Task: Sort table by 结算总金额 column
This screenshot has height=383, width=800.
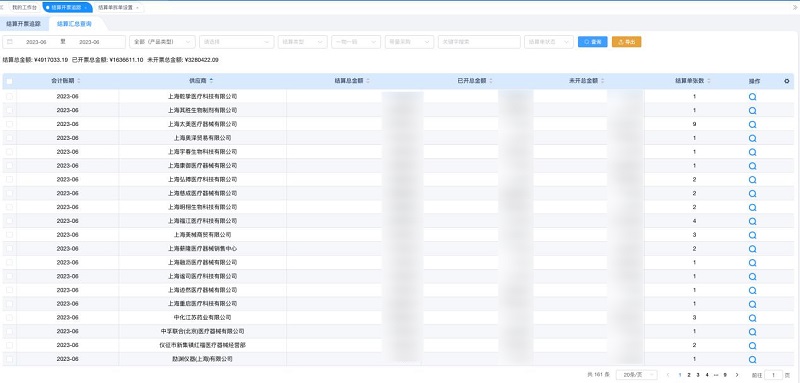Action: pyautogui.click(x=368, y=81)
